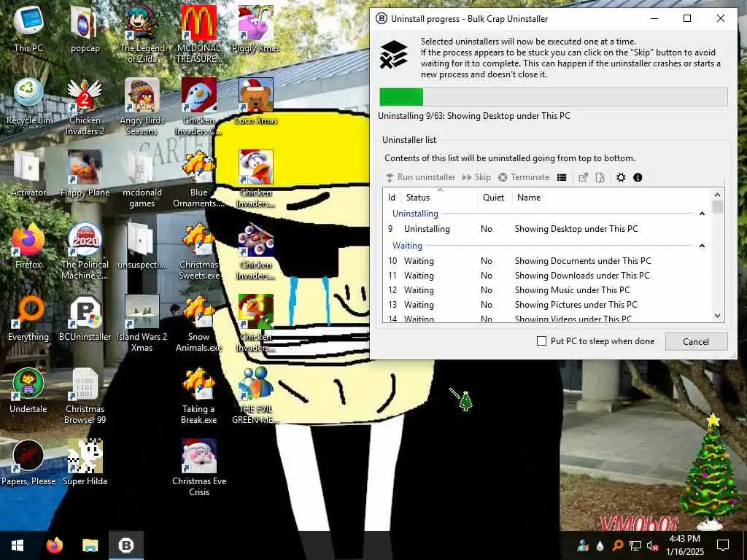
Task: Open the This PC desktop icon
Action: 28,28
